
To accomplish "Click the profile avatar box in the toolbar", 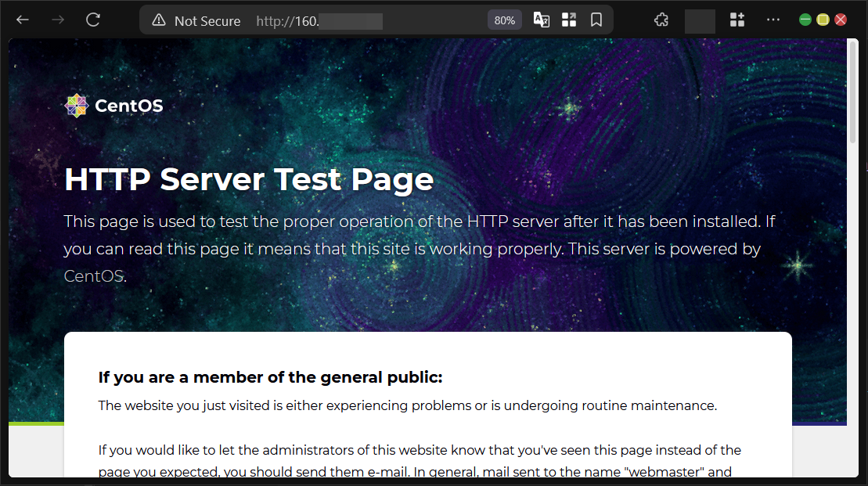I will pyautogui.click(x=700, y=20).
